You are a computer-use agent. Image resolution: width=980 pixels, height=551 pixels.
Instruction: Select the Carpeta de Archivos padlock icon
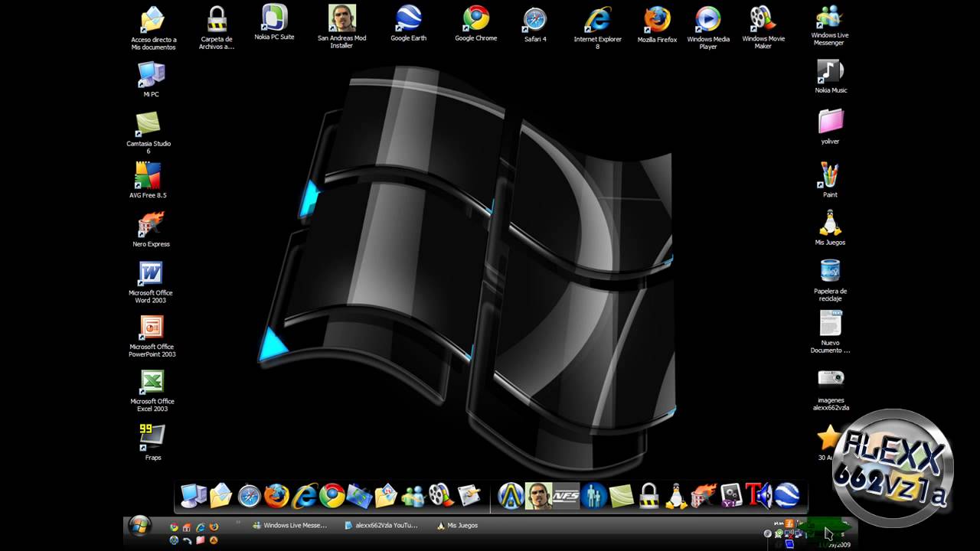click(x=217, y=28)
